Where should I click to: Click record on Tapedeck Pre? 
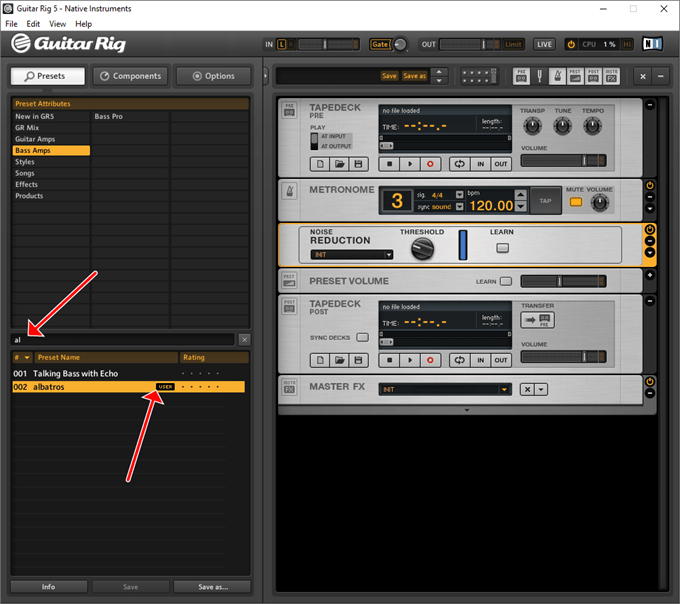[430, 164]
